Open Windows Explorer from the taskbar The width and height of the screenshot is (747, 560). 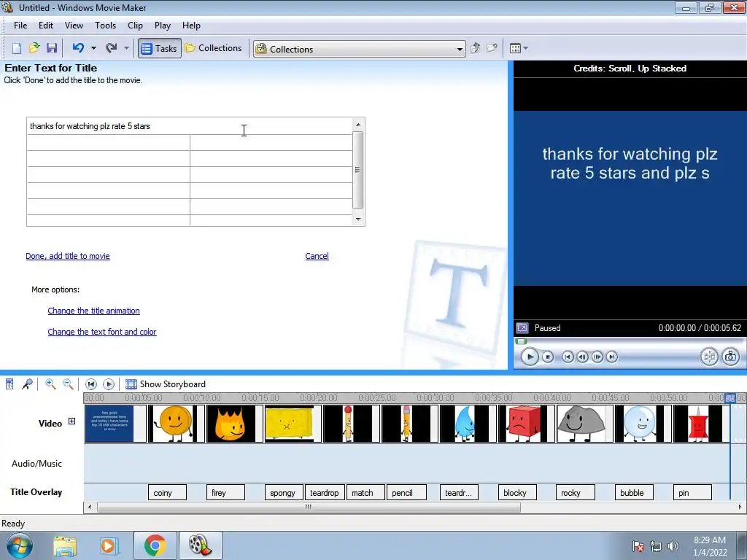(x=65, y=546)
